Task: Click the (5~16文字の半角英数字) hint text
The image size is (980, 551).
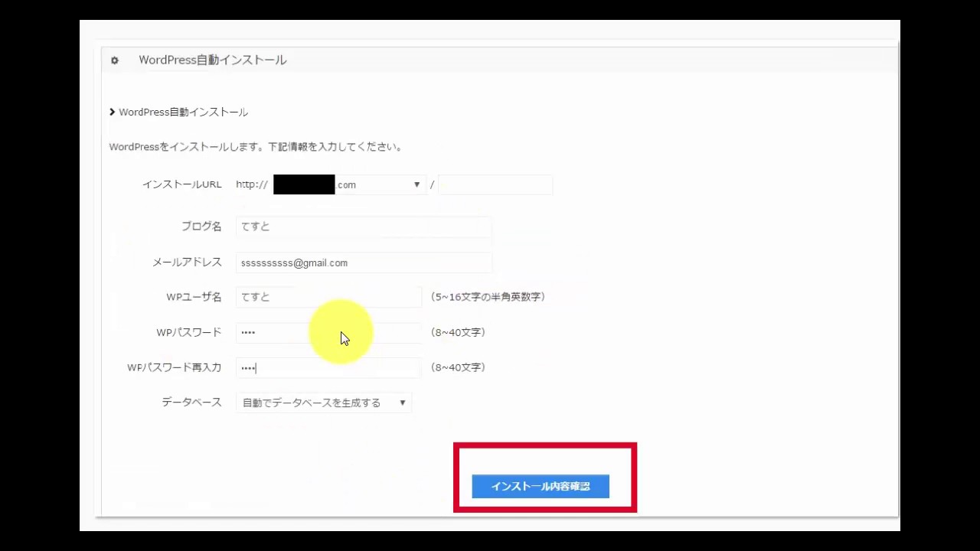Action: [488, 297]
